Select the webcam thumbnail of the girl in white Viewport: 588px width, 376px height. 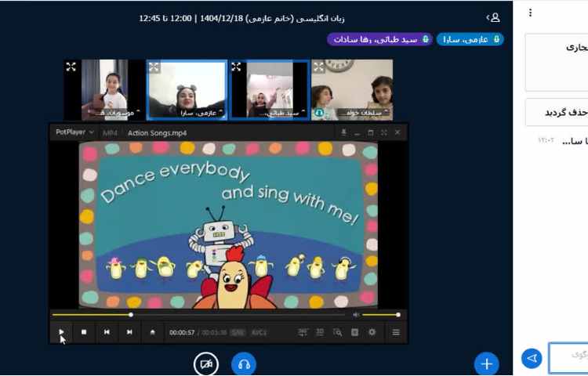click(x=104, y=90)
